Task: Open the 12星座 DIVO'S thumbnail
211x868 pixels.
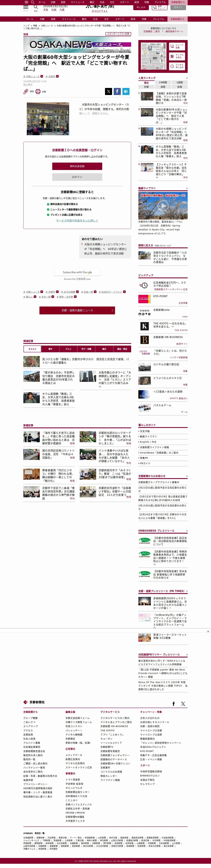Action: (144, 394)
